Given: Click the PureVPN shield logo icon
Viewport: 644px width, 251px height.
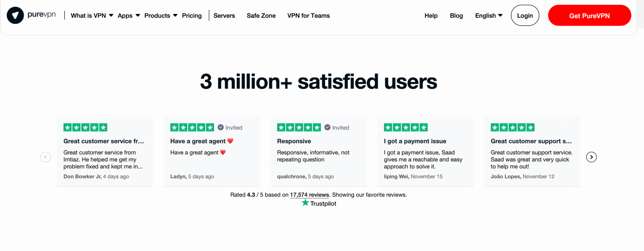Looking at the screenshot, I should (15, 16).
